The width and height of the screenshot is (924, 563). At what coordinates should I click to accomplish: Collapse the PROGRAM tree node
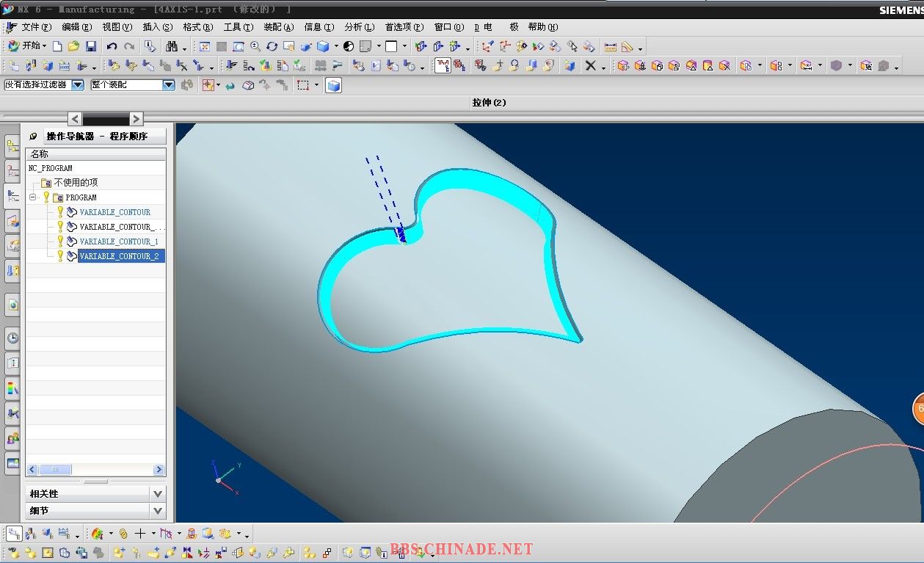pos(33,197)
